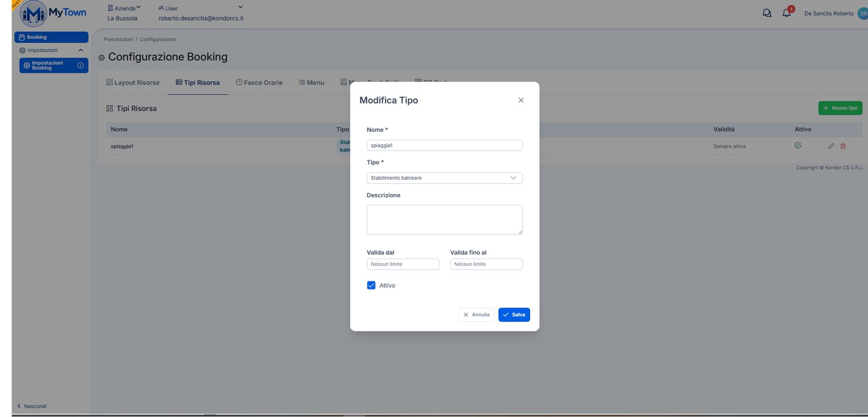Image resolution: width=868 pixels, height=417 pixels.
Task: Click the info icon on Impostazioni Booking
Action: [x=80, y=65]
